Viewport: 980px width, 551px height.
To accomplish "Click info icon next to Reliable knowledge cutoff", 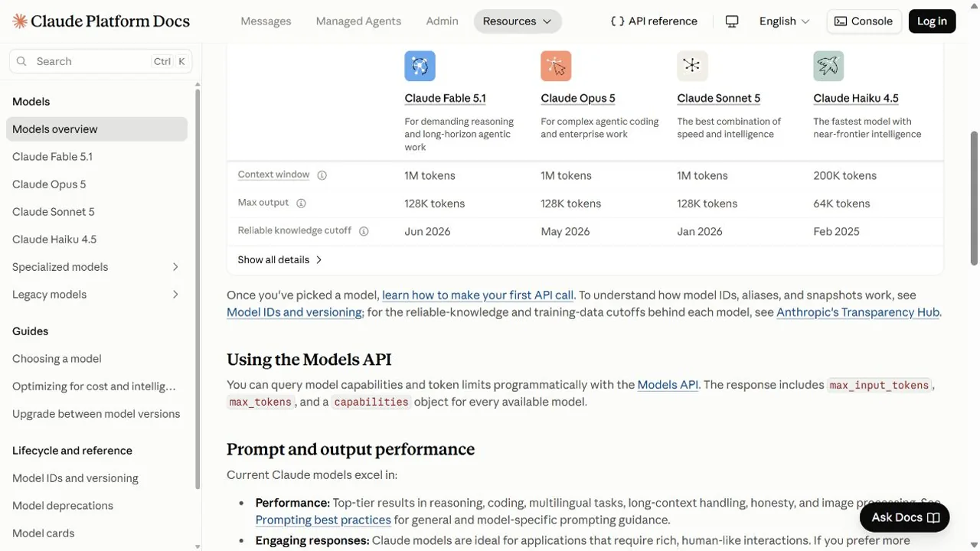I will 364,231.
